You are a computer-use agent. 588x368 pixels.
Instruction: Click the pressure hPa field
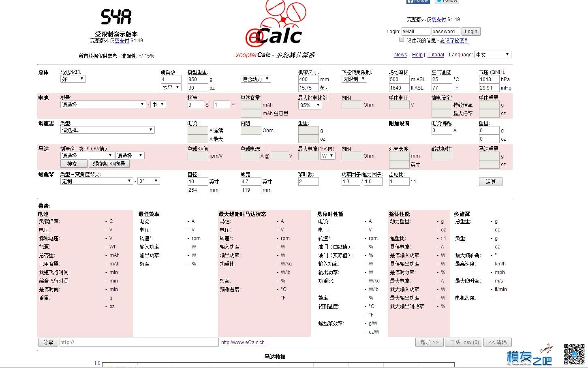pyautogui.click(x=489, y=79)
